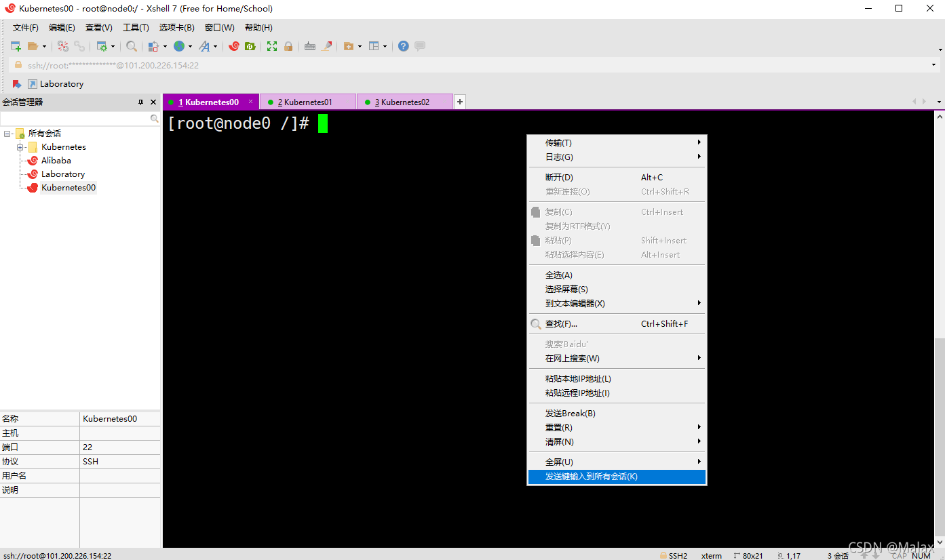Open session properties gear icon
Screen dimensions: 945x560
[102, 46]
